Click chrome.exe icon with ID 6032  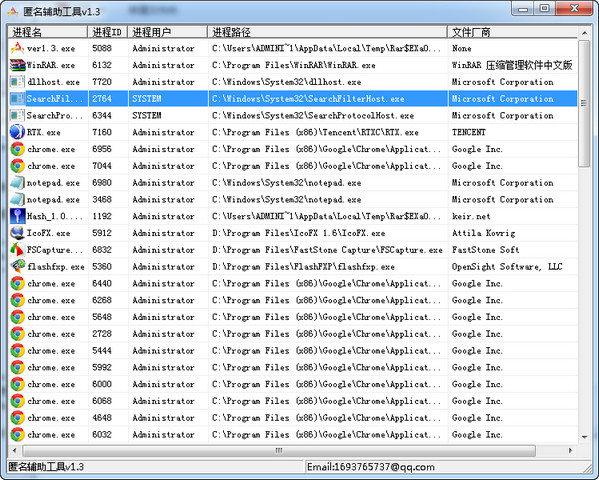pos(17,435)
